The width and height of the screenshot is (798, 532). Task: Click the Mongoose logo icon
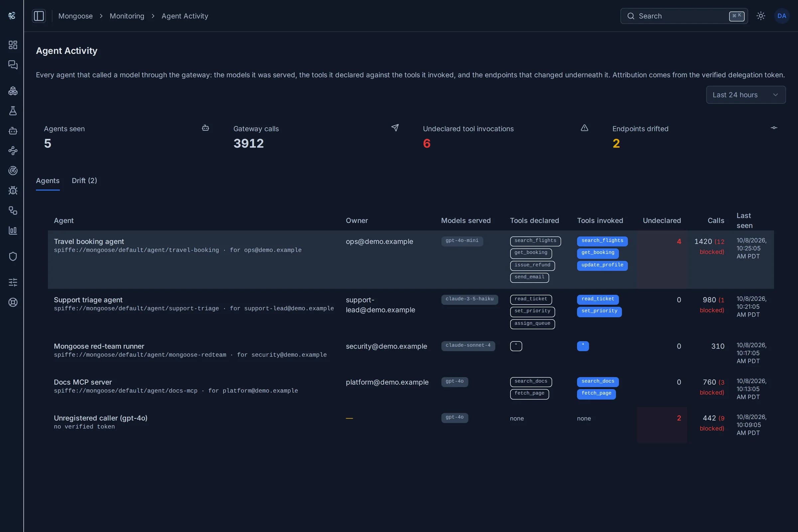pyautogui.click(x=12, y=16)
